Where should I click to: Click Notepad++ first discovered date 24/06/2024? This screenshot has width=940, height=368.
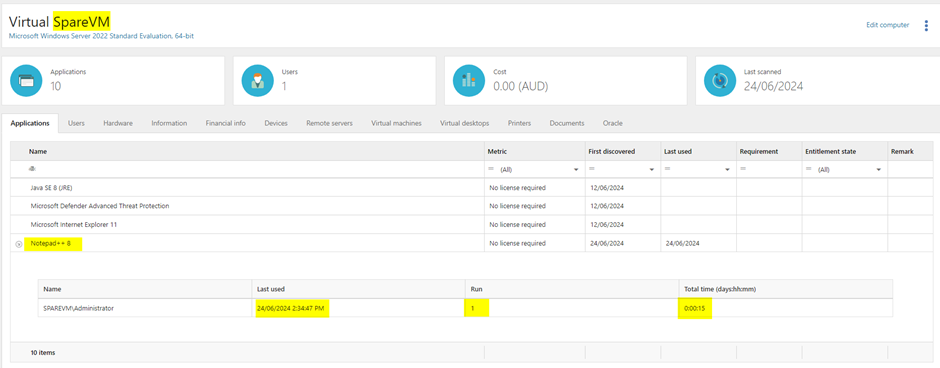pyautogui.click(x=607, y=243)
